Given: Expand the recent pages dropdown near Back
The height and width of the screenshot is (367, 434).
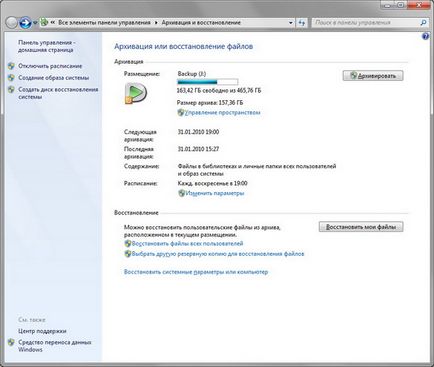Looking at the screenshot, I should [35, 23].
